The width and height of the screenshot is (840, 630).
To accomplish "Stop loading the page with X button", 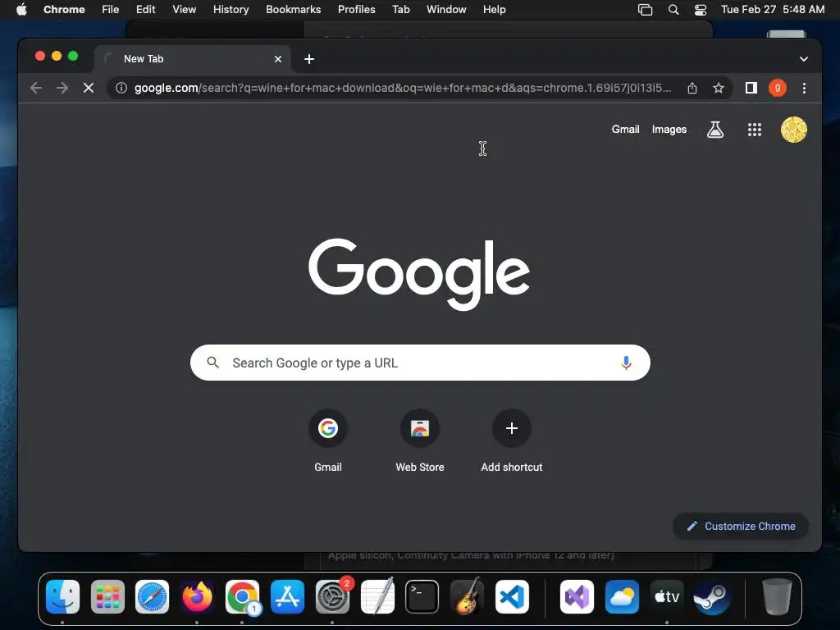I will click(x=89, y=88).
